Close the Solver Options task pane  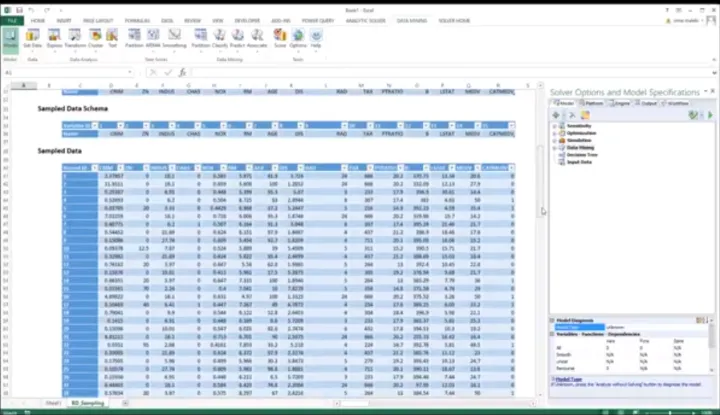711,92
